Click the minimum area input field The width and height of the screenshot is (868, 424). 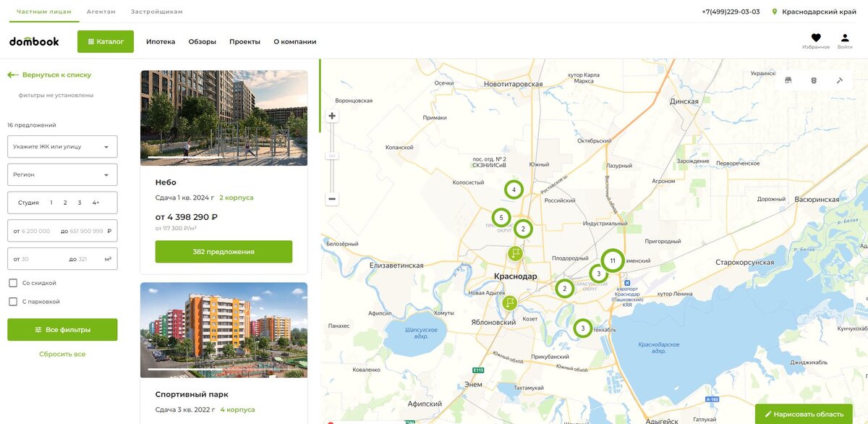coord(36,259)
